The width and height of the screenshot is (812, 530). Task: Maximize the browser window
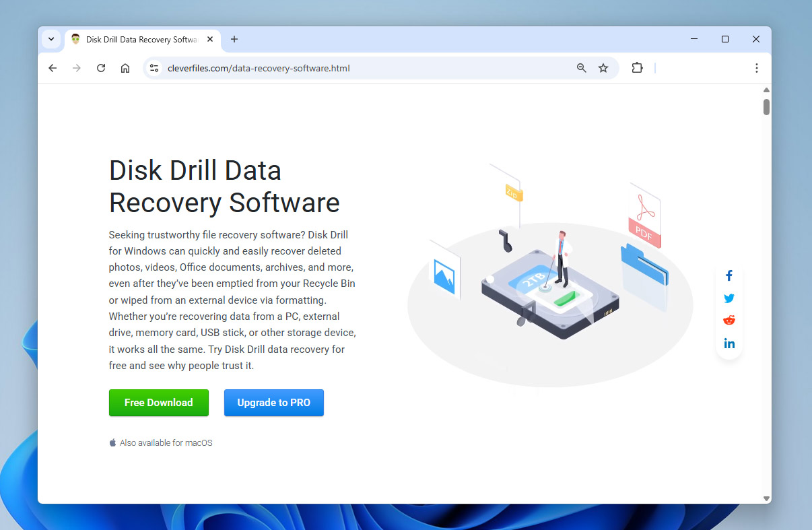[x=725, y=39]
